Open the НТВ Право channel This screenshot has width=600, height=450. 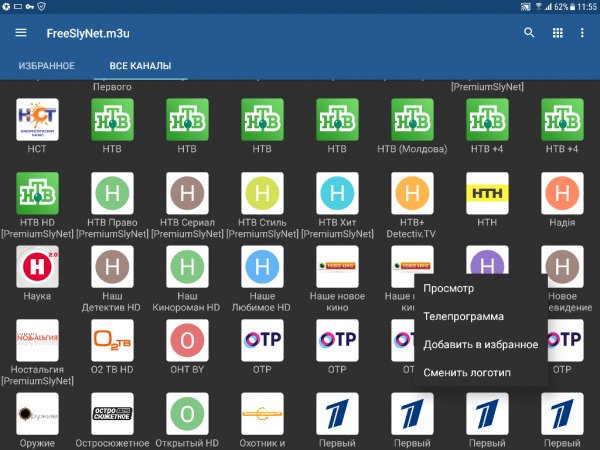click(x=112, y=193)
